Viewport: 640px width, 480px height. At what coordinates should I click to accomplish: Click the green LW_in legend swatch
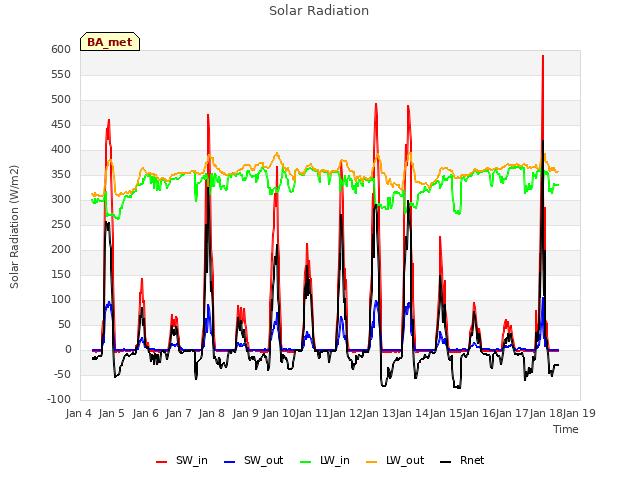tap(306, 462)
